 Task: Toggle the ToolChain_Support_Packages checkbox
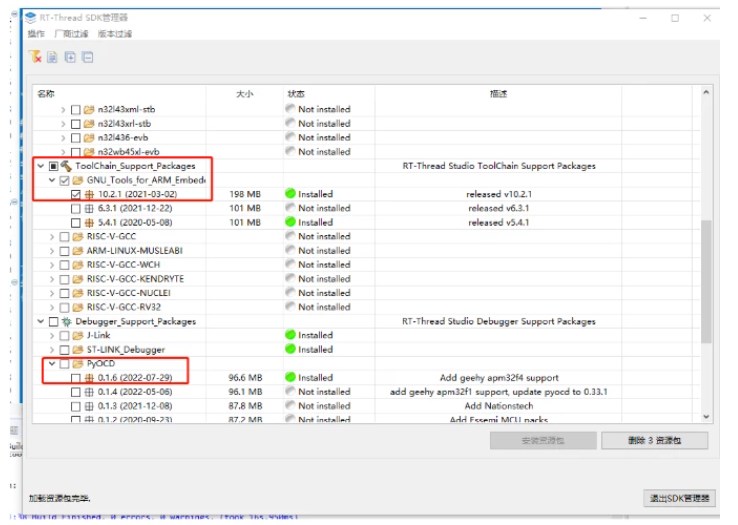click(54, 166)
